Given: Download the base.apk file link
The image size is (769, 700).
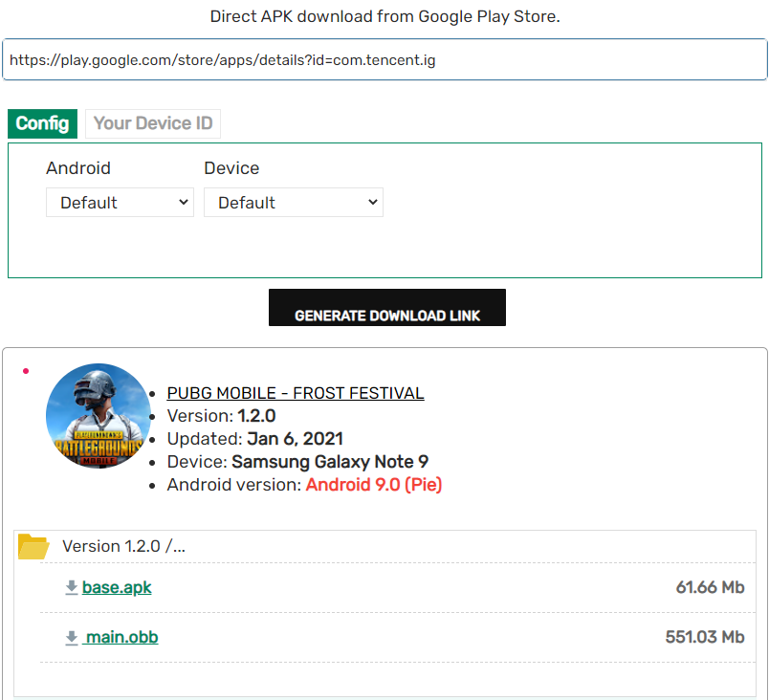Looking at the screenshot, I should pyautogui.click(x=117, y=587).
